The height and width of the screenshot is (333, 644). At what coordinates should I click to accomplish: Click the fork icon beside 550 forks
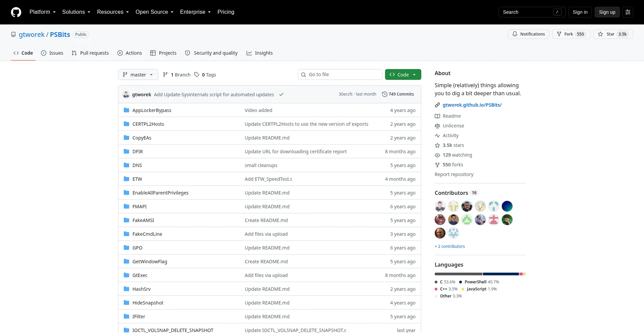tap(437, 165)
